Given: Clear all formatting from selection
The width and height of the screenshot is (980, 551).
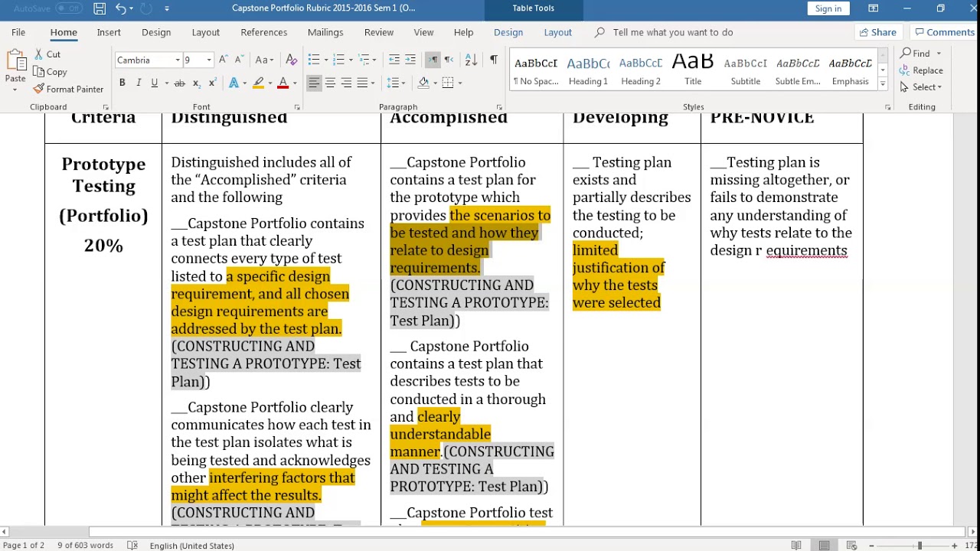Looking at the screenshot, I should coord(291,60).
